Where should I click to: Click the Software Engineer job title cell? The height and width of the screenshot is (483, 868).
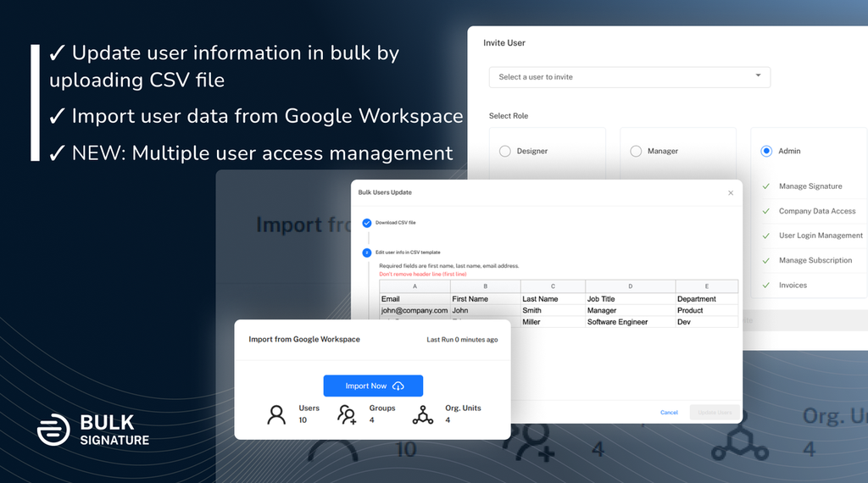[x=631, y=322]
